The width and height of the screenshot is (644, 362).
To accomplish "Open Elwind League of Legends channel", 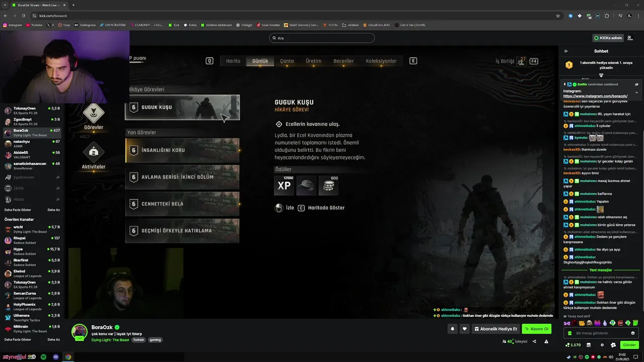I will click(x=32, y=274).
